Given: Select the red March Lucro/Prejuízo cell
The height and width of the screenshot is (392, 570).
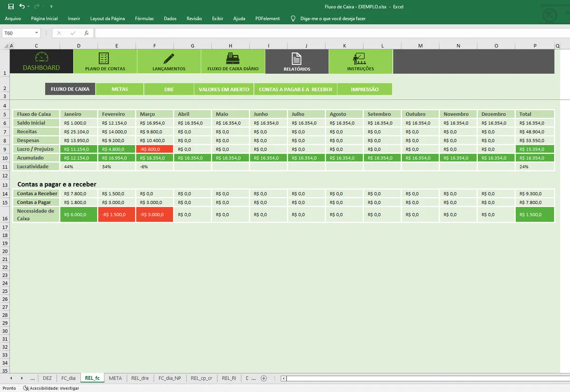Looking at the screenshot, I should 154,149.
